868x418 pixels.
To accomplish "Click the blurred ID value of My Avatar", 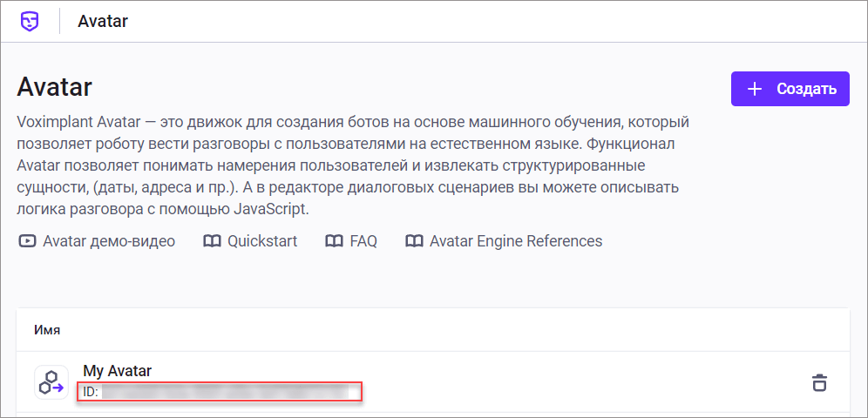I will click(x=225, y=392).
